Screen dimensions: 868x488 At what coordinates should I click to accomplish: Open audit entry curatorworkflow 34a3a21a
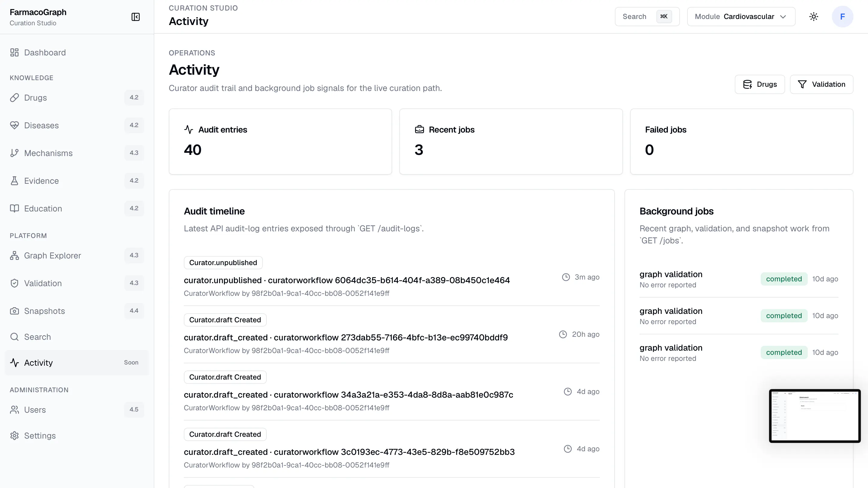pyautogui.click(x=348, y=395)
